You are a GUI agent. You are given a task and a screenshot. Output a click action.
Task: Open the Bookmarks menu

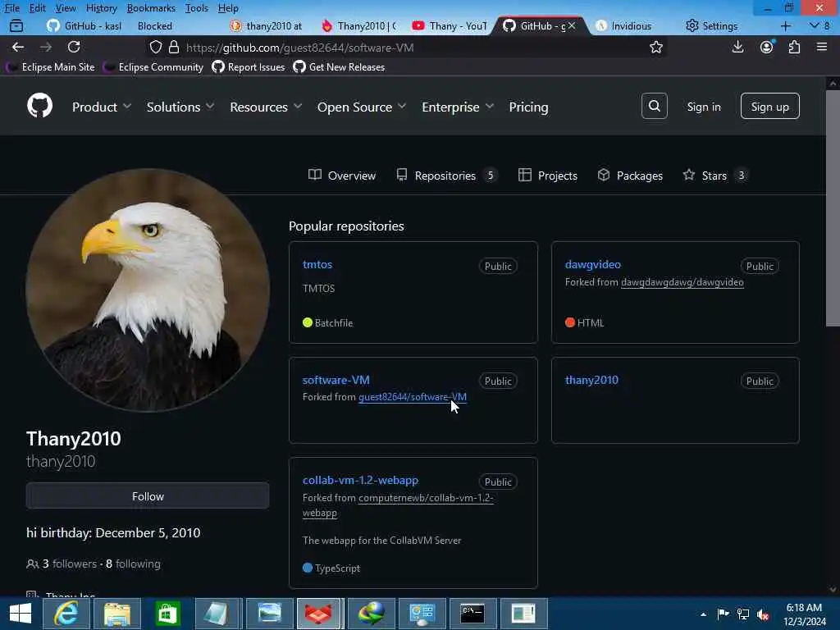(x=151, y=8)
